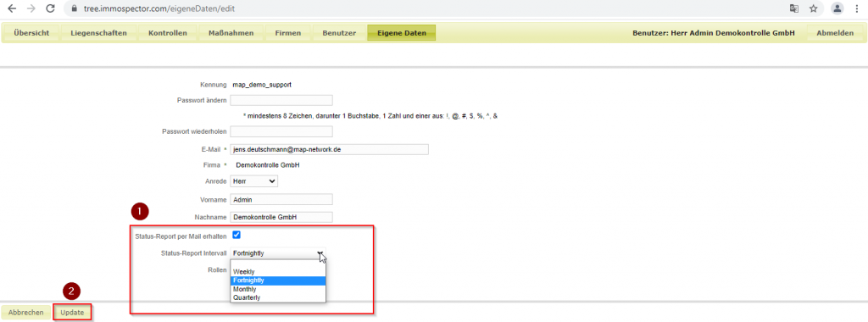The height and width of the screenshot is (322, 868).
Task: Go back with browser back arrow
Action: click(12, 8)
